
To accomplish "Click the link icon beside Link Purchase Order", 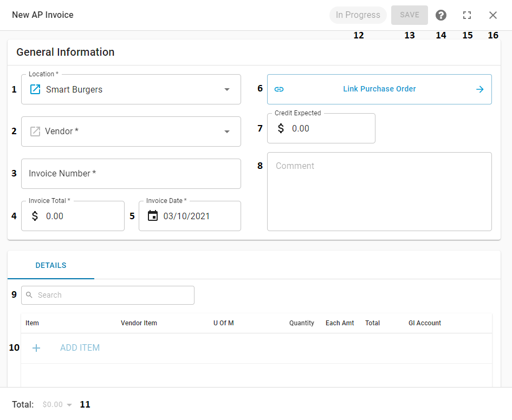I will (279, 89).
